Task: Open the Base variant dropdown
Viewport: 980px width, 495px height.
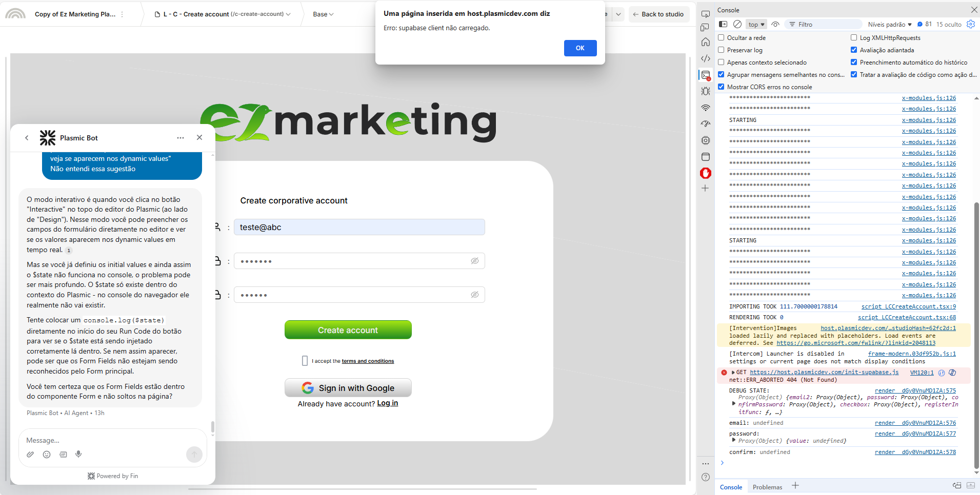Action: (x=323, y=14)
